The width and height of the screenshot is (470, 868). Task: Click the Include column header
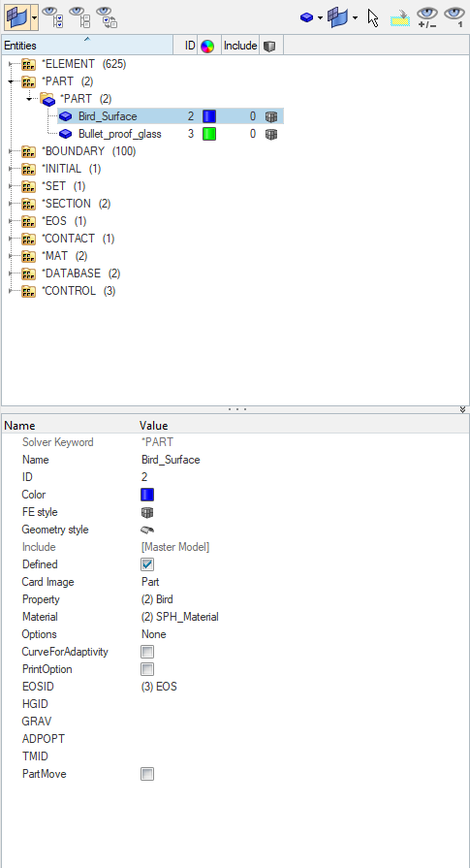[240, 46]
